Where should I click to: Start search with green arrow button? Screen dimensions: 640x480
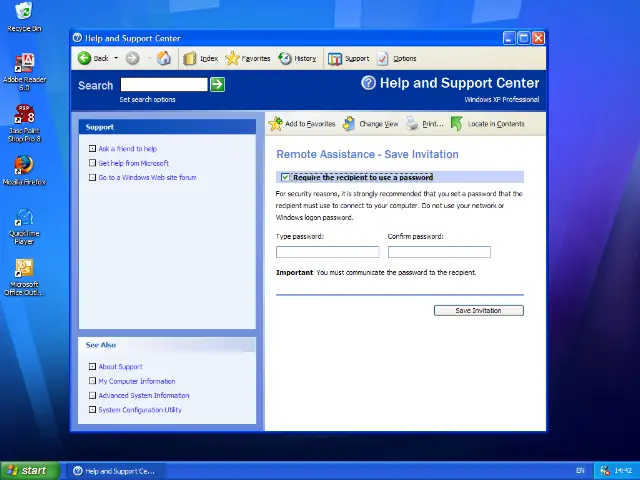click(218, 84)
